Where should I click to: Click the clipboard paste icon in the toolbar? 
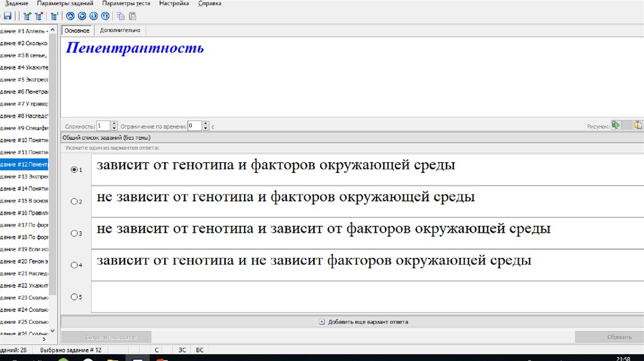(x=132, y=16)
